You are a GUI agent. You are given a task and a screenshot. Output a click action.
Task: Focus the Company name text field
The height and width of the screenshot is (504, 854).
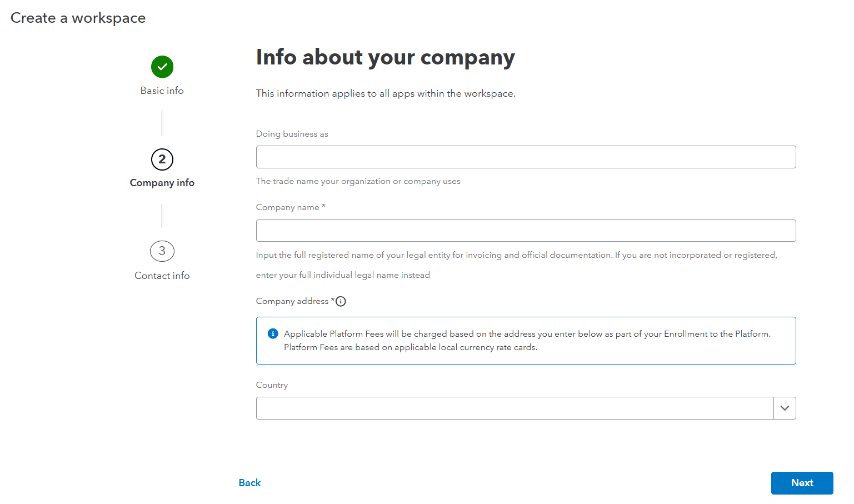click(526, 231)
